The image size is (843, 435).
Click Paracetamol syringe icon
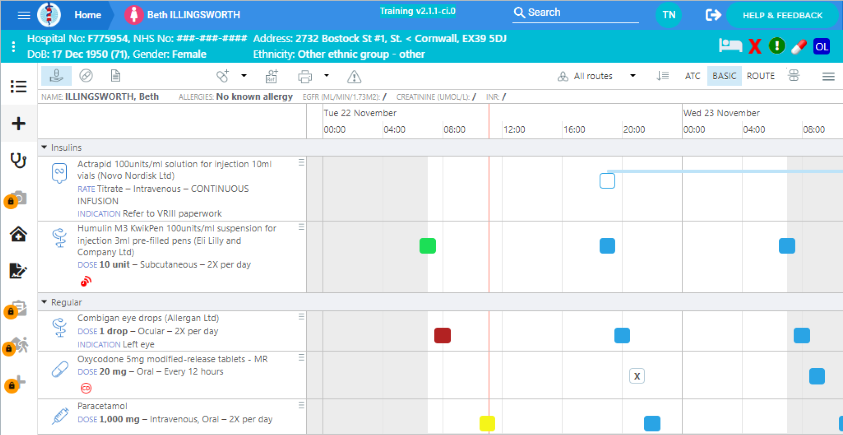59,415
